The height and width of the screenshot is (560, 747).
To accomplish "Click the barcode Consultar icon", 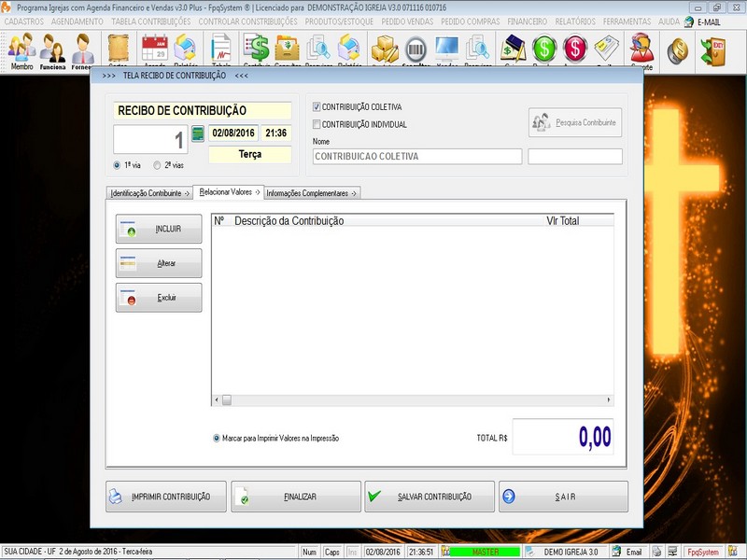I will (x=416, y=49).
